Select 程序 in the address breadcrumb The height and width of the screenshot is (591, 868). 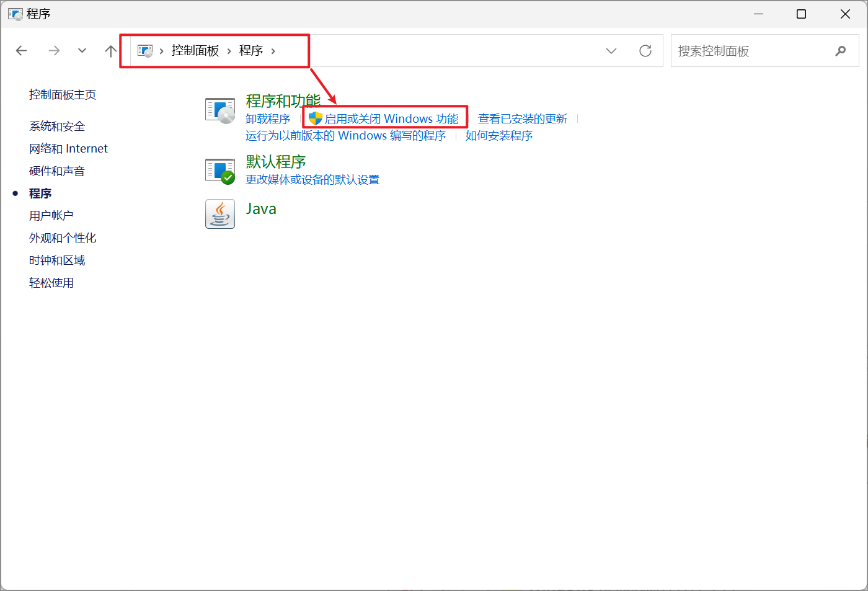click(251, 51)
